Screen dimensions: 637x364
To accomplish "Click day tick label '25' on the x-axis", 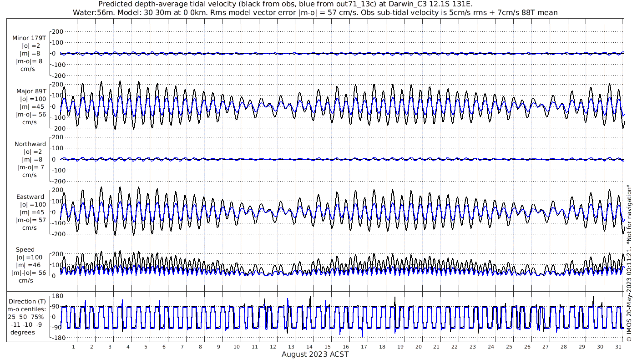I will (x=509, y=347).
